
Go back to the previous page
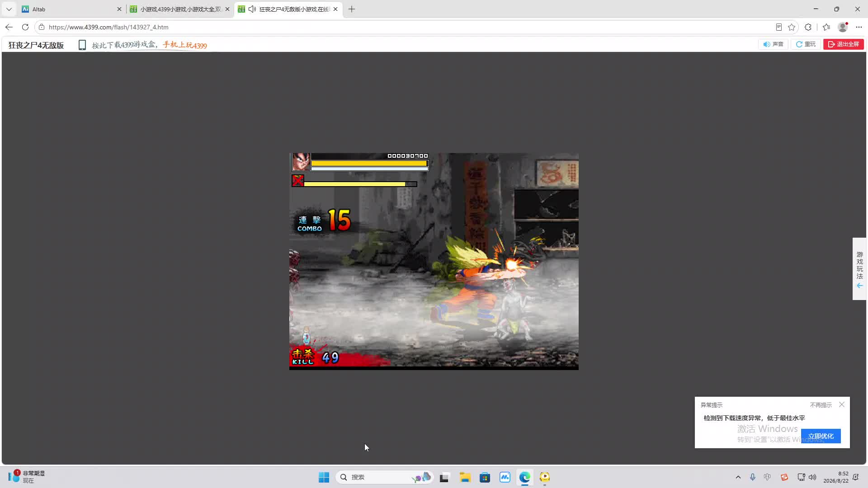[9, 27]
